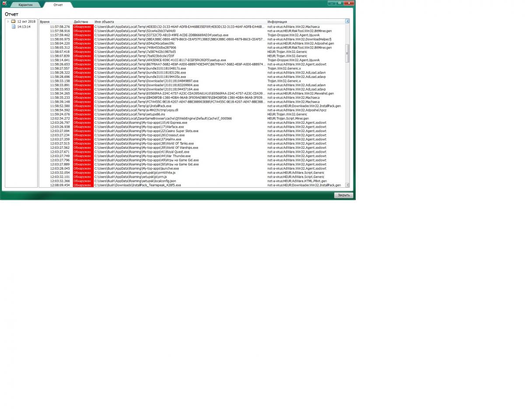Select the path ending 52ce4e2bb37a04d0

pos(135,31)
